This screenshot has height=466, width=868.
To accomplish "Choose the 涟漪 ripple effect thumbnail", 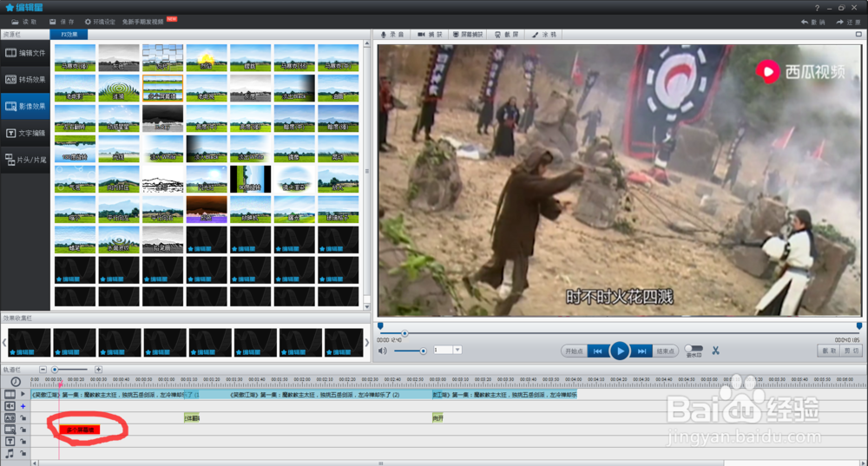I will (x=118, y=88).
